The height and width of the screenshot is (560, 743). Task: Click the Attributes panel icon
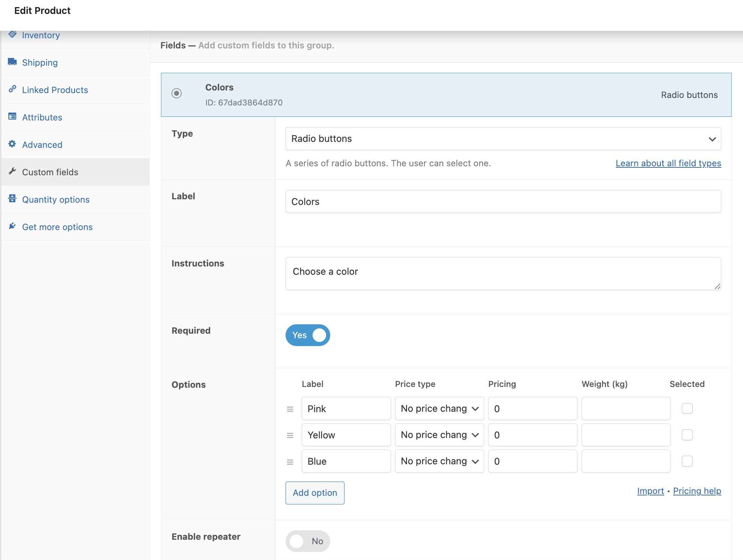pos(12,117)
